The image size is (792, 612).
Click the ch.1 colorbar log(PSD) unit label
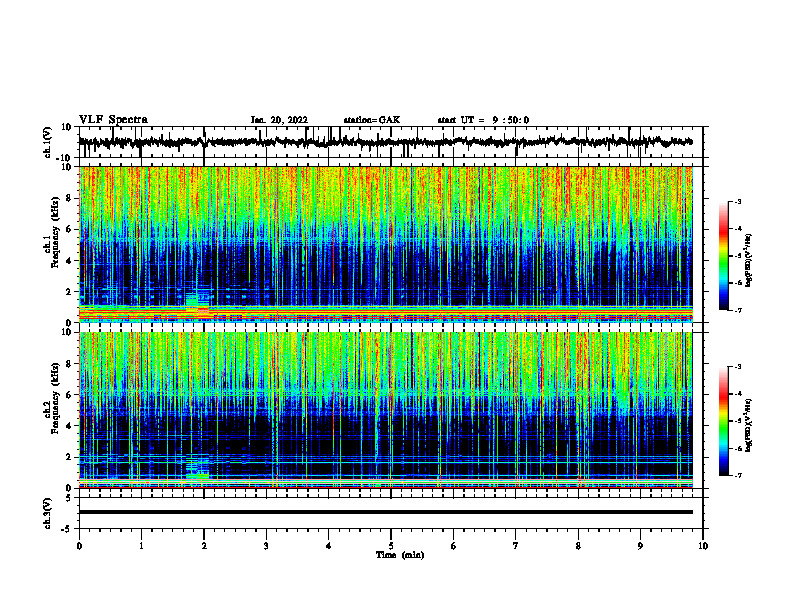pos(749,260)
